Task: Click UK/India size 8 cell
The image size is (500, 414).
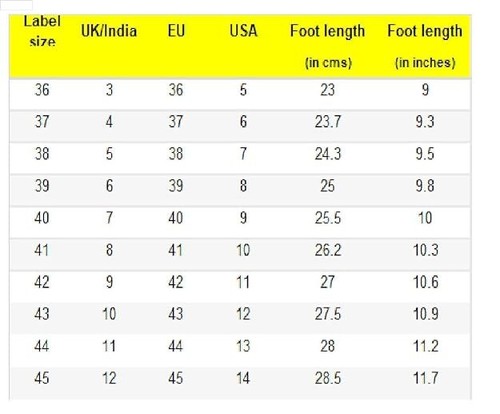Action: coord(109,250)
